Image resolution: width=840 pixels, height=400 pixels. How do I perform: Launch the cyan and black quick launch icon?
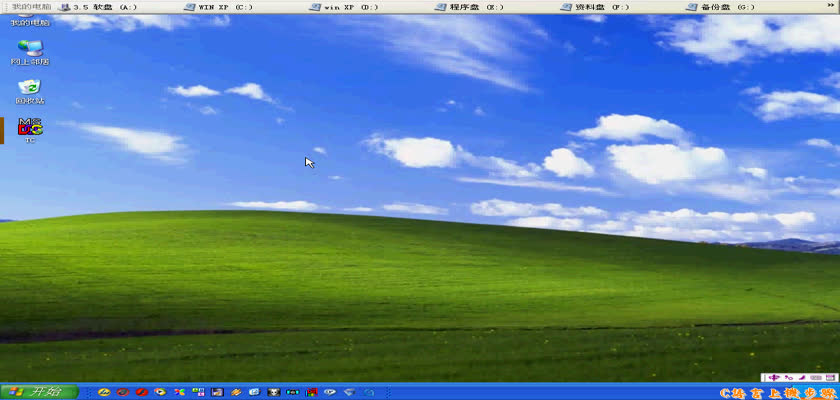(x=292, y=393)
